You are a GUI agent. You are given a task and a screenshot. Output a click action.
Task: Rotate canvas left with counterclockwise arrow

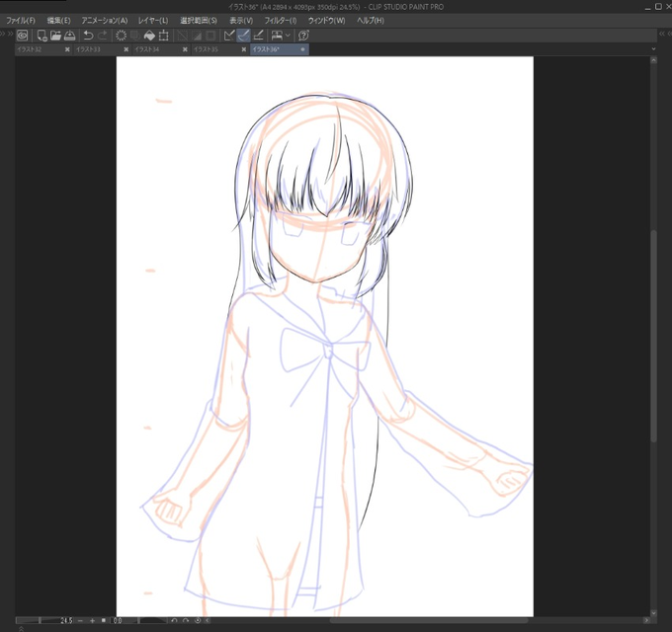pos(175,620)
